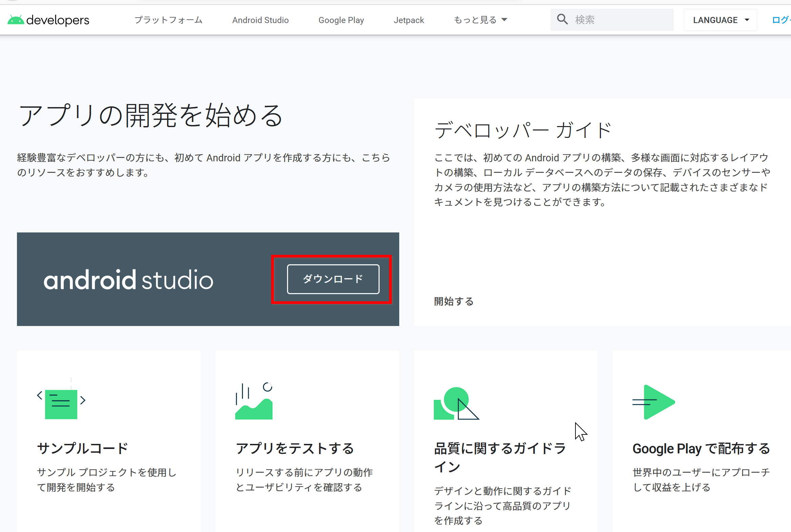The image size is (791, 532).
Task: Expand the もっと見る dropdown
Action: (480, 20)
